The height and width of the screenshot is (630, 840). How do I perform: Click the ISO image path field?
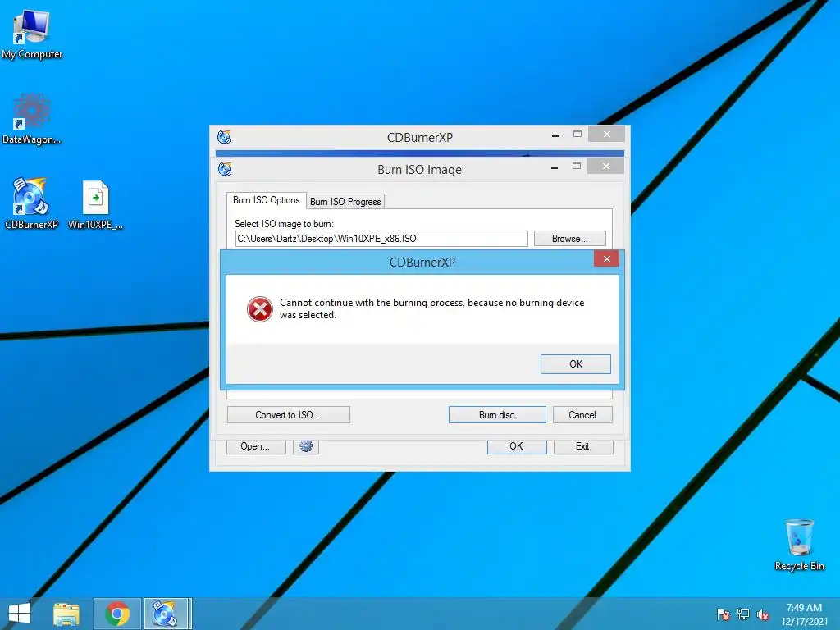click(381, 239)
